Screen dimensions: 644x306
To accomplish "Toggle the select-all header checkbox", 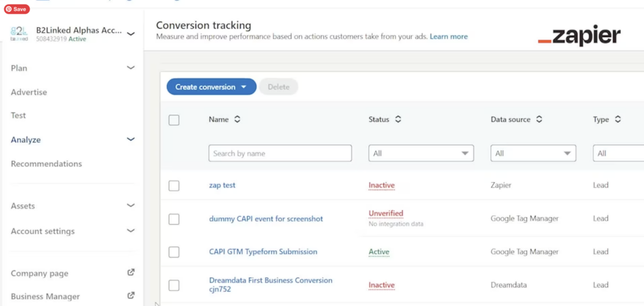I will (174, 120).
